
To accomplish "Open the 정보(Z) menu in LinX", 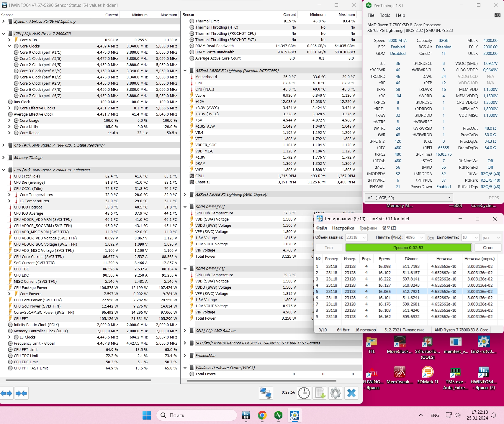I will (389, 228).
